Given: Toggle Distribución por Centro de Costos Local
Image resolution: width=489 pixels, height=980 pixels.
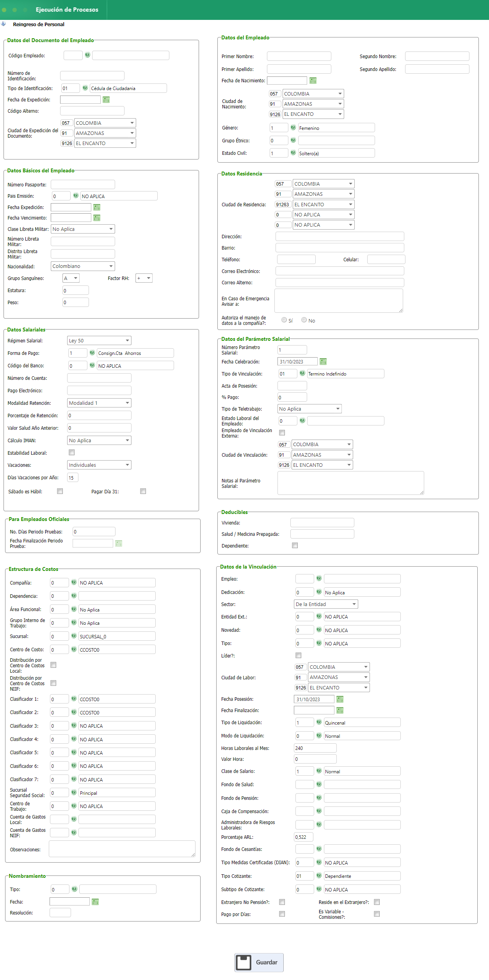Looking at the screenshot, I should coord(53,665).
